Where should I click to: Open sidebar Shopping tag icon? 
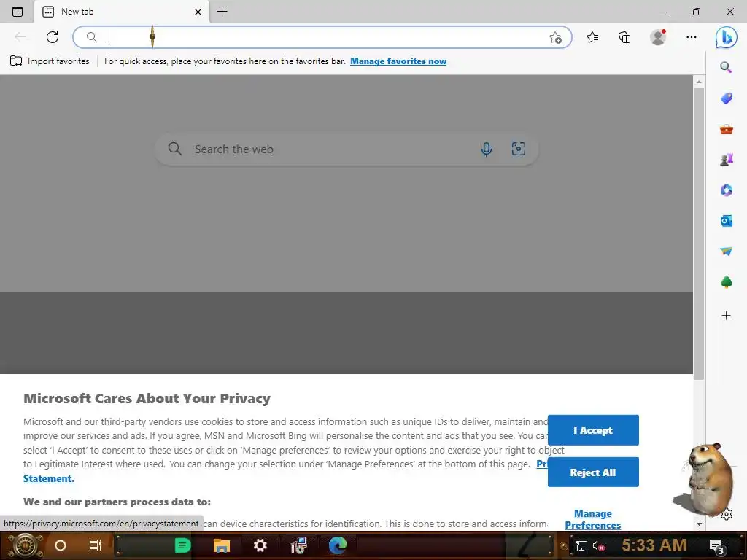(726, 98)
